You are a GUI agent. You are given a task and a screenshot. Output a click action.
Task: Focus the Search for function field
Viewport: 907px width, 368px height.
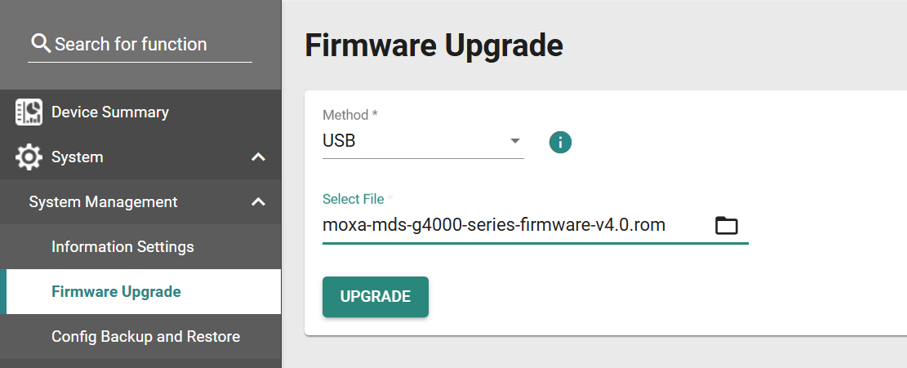point(140,45)
